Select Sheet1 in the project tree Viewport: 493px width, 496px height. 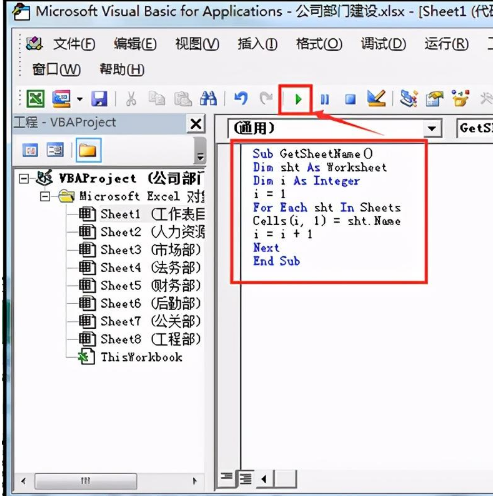(x=142, y=214)
